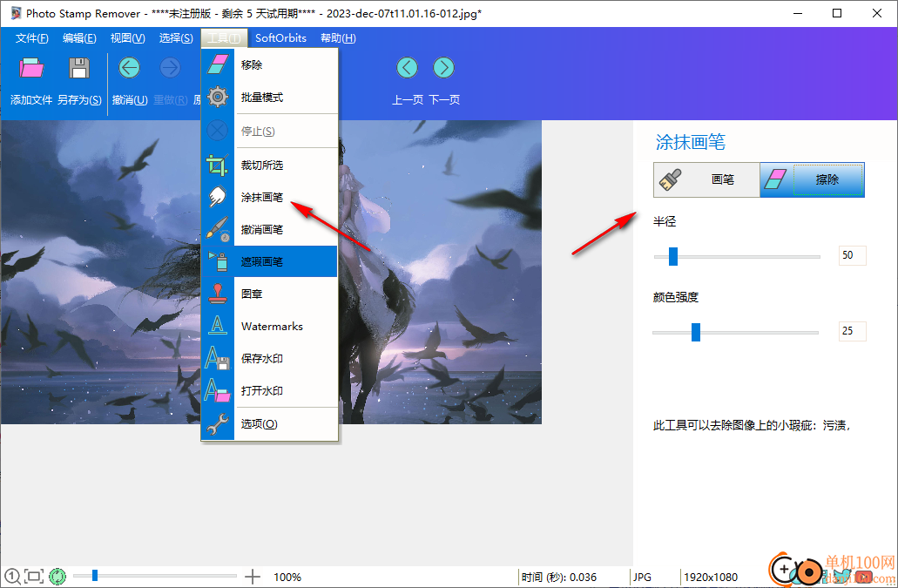Image resolution: width=898 pixels, height=588 pixels.
Task: Click the Watermarks letter A icon
Action: click(218, 326)
